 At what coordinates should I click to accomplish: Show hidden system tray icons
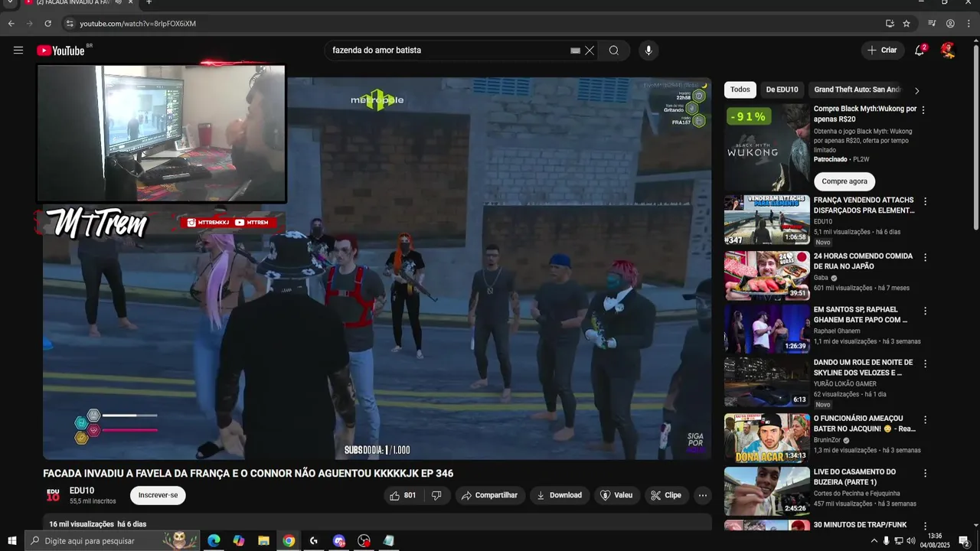point(874,541)
